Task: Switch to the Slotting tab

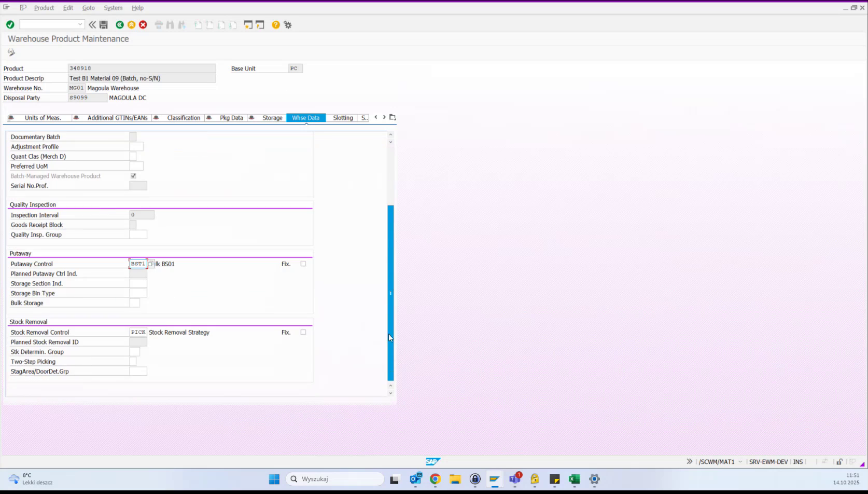Action: [342, 118]
